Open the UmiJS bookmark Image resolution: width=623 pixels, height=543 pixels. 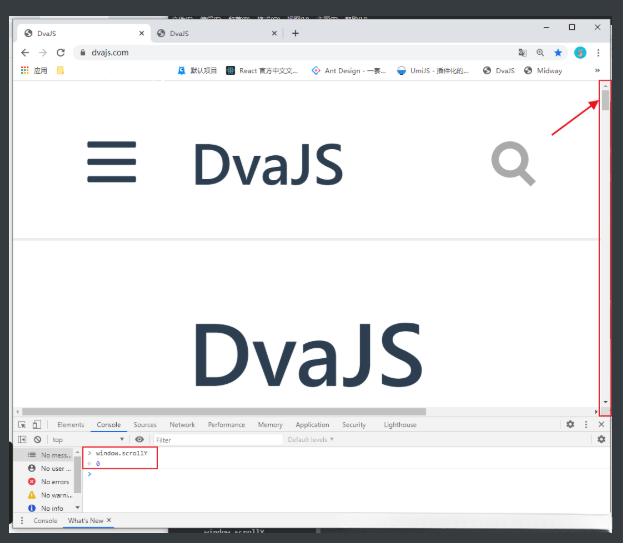(x=433, y=70)
